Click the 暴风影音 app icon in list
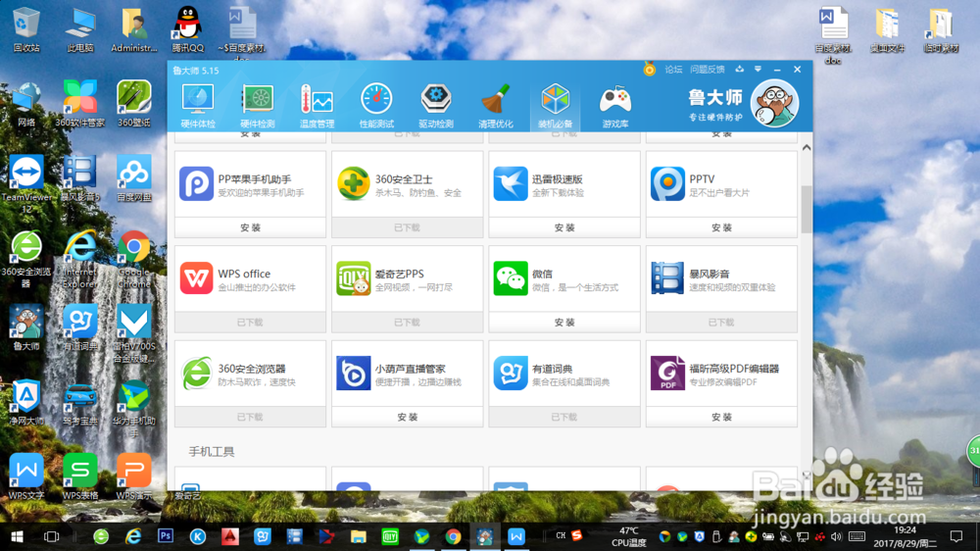Viewport: 980px width, 551px height. 666,278
